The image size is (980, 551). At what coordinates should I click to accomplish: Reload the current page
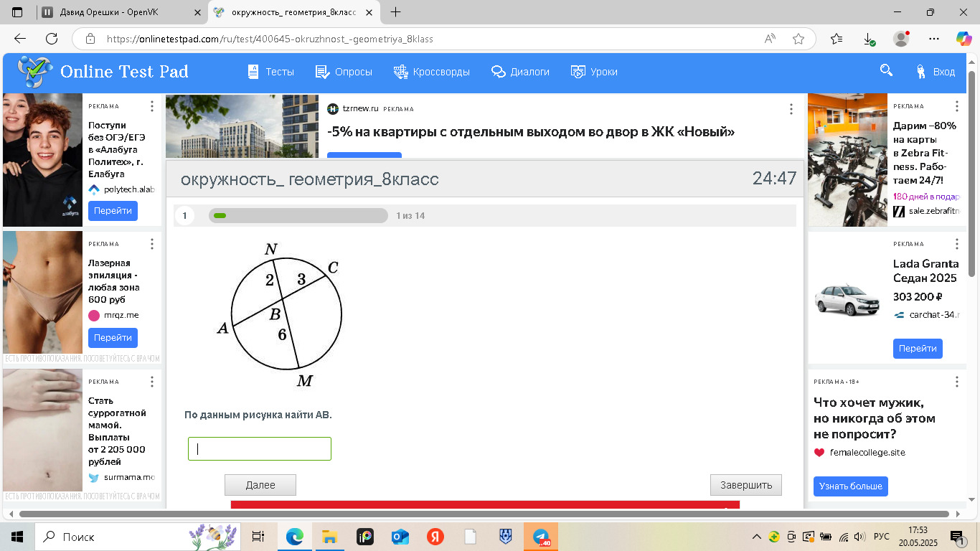[52, 39]
